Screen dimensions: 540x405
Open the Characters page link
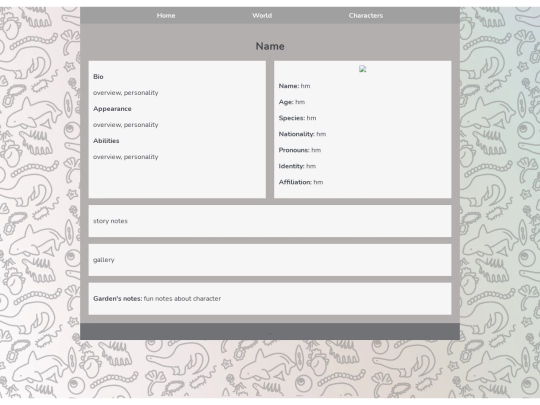point(365,15)
